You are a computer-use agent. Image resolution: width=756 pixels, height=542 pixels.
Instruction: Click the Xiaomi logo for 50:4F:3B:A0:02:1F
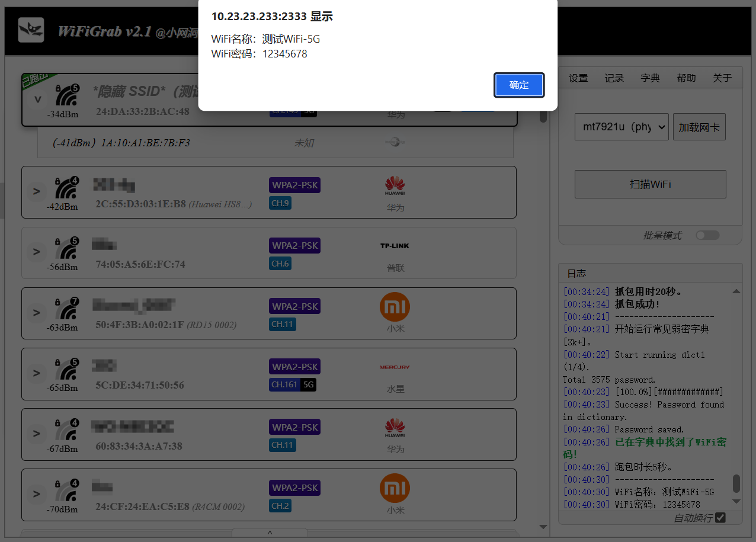coord(395,307)
